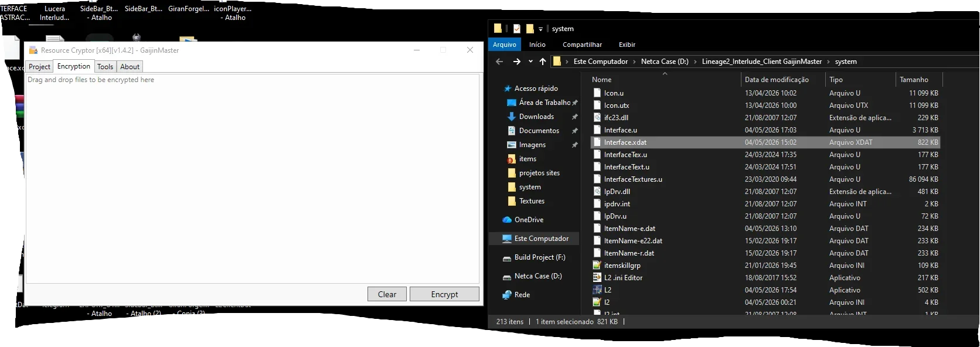Go up one folder level in Explorer
Viewport: 980px width, 347px height.
[543, 62]
